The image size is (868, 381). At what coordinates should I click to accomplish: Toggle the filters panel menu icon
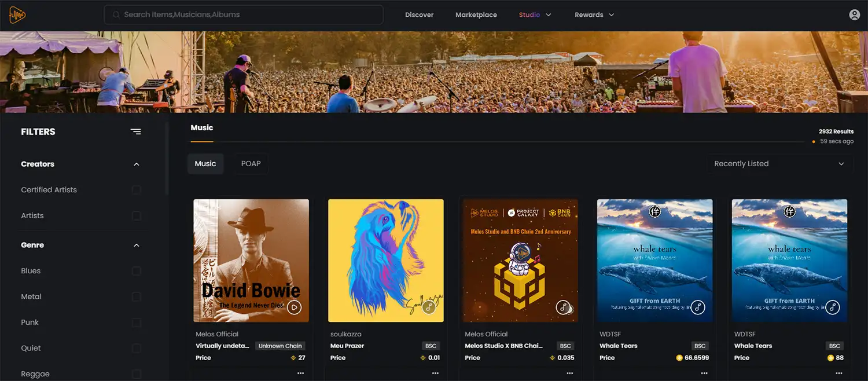tap(135, 132)
